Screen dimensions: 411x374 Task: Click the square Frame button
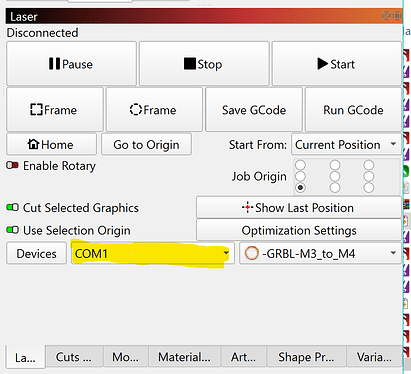click(55, 110)
